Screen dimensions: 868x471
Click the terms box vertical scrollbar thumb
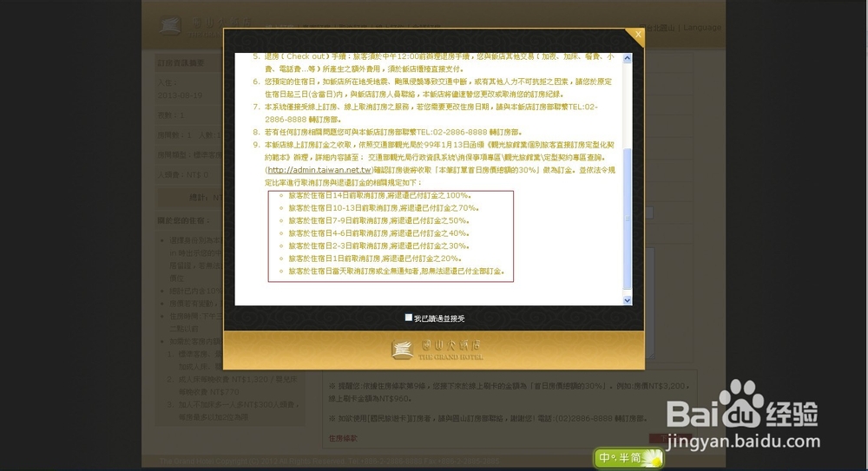(628, 219)
